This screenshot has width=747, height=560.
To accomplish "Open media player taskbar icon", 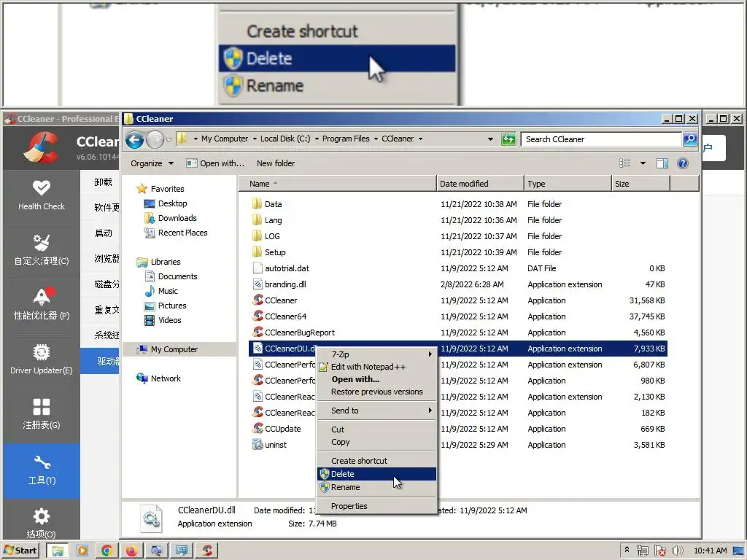I will pyautogui.click(x=82, y=551).
